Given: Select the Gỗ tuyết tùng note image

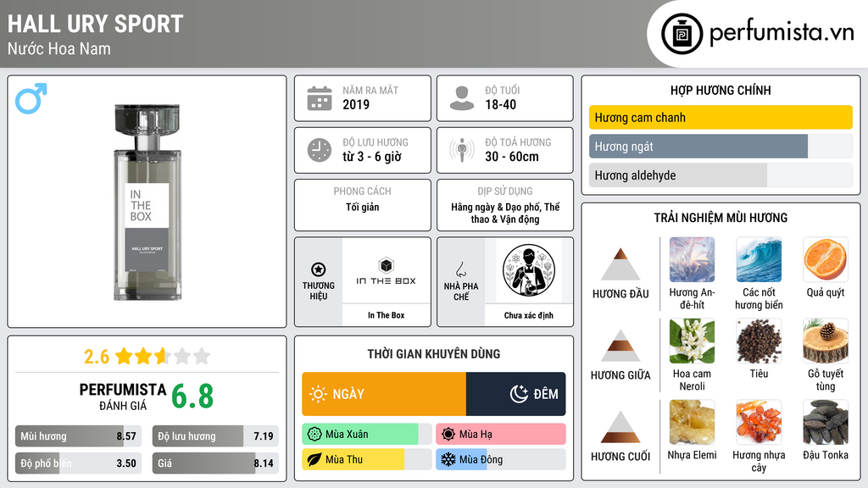Looking at the screenshot, I should (x=826, y=341).
